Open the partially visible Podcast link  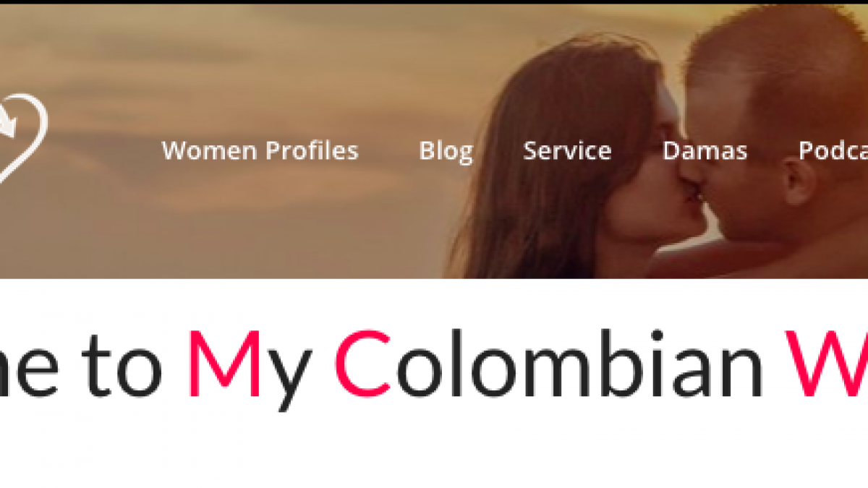point(833,150)
